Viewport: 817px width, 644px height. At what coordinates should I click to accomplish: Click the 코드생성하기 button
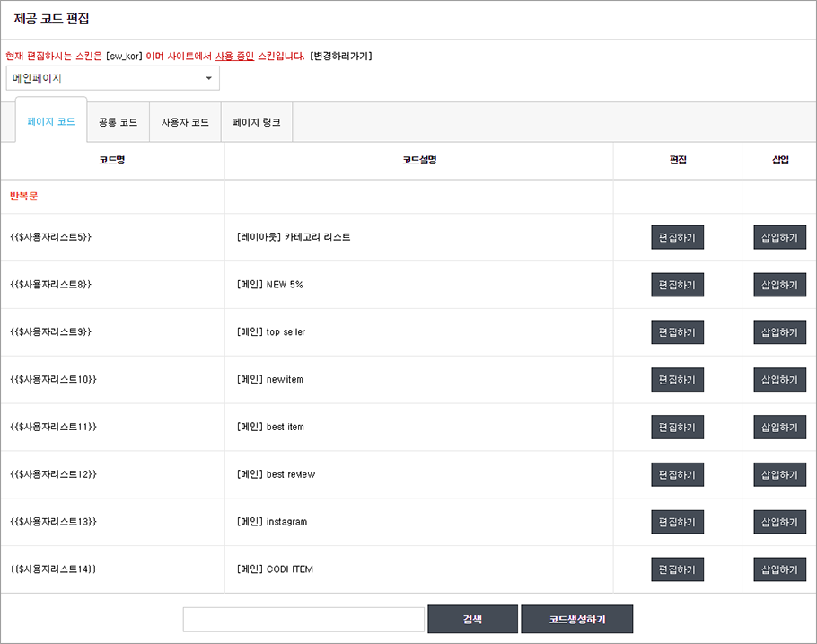click(576, 619)
